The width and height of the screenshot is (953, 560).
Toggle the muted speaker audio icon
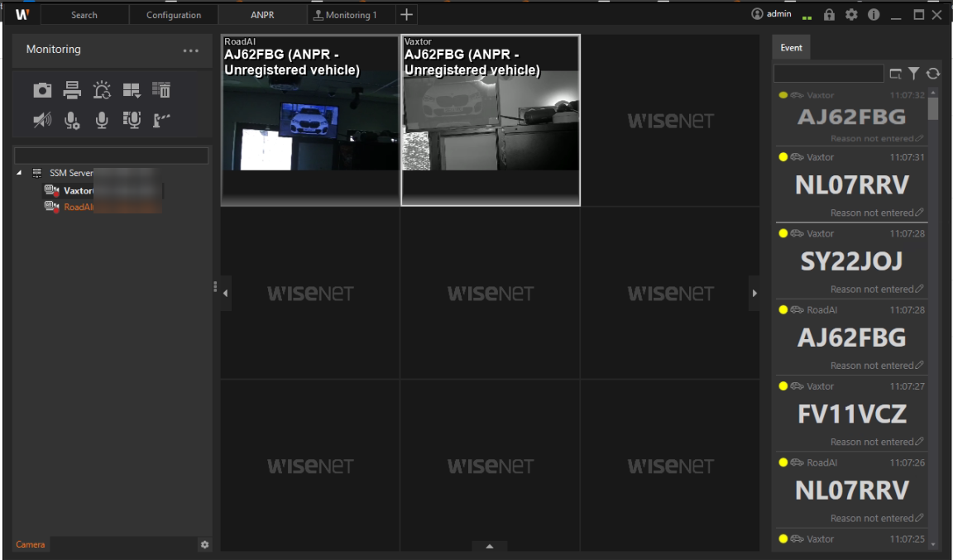42,120
